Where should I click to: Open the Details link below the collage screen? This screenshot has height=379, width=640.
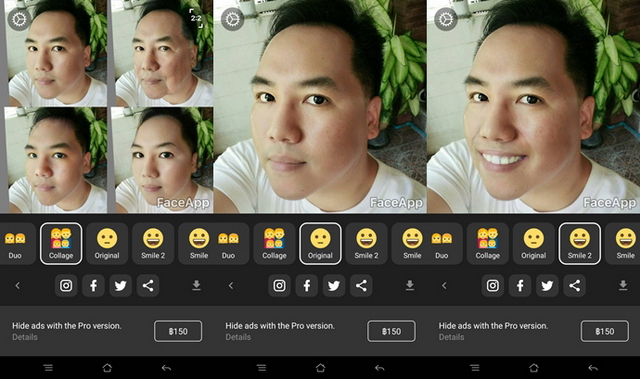25,337
